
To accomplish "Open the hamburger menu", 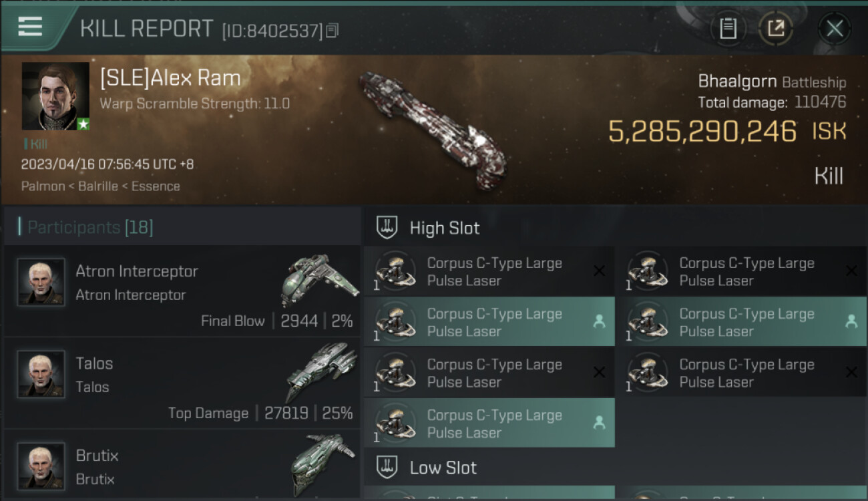I will tap(30, 27).
